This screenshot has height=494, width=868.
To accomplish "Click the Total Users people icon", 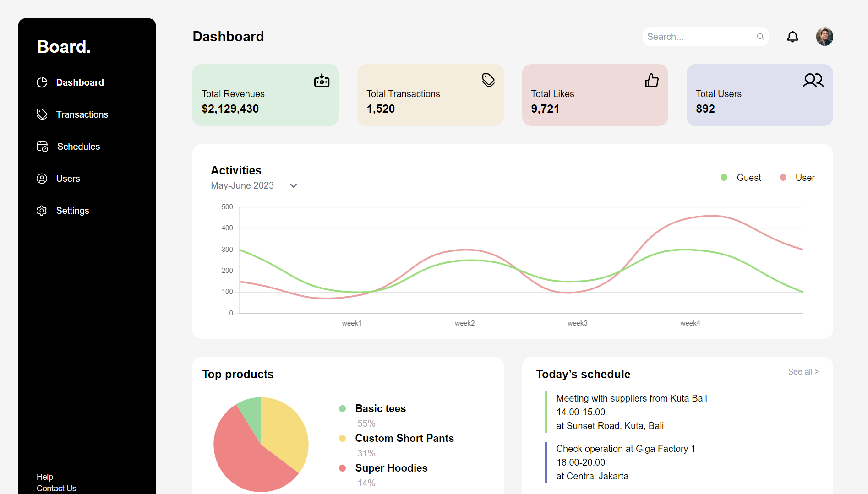I will coord(813,81).
